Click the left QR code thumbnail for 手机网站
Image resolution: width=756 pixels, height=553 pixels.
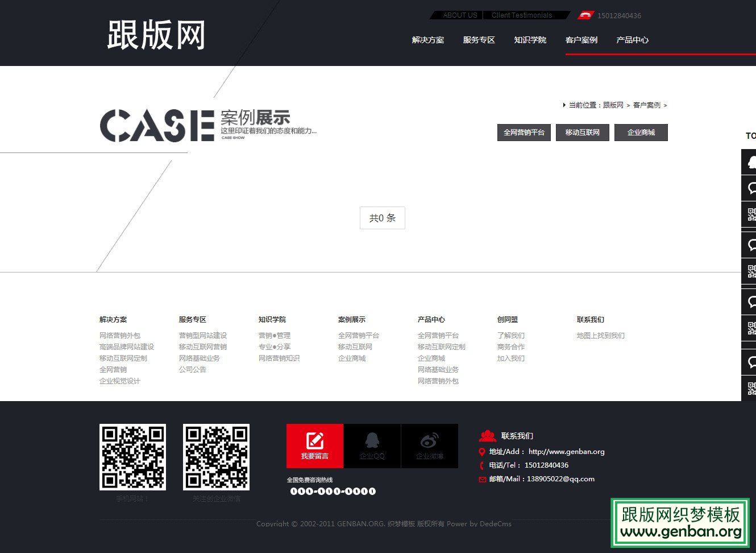[132, 457]
